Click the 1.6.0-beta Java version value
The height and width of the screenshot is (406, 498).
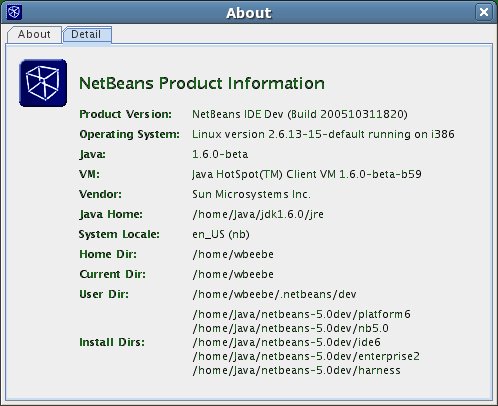(220, 154)
